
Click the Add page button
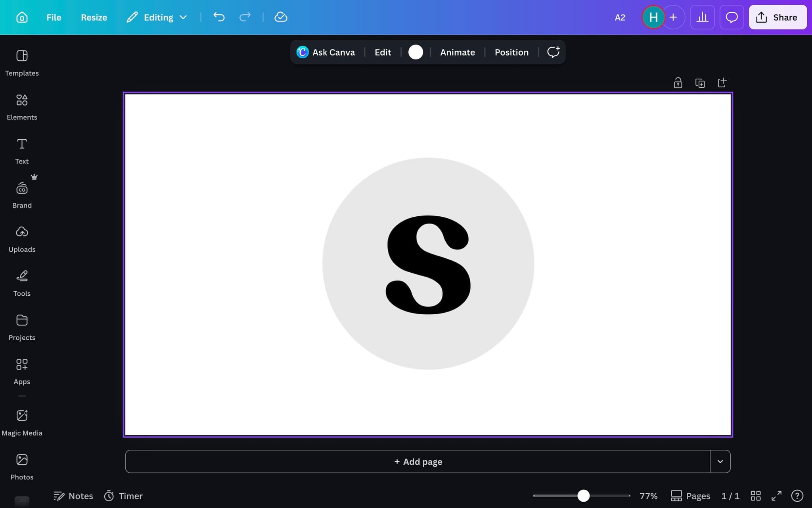[417, 462]
